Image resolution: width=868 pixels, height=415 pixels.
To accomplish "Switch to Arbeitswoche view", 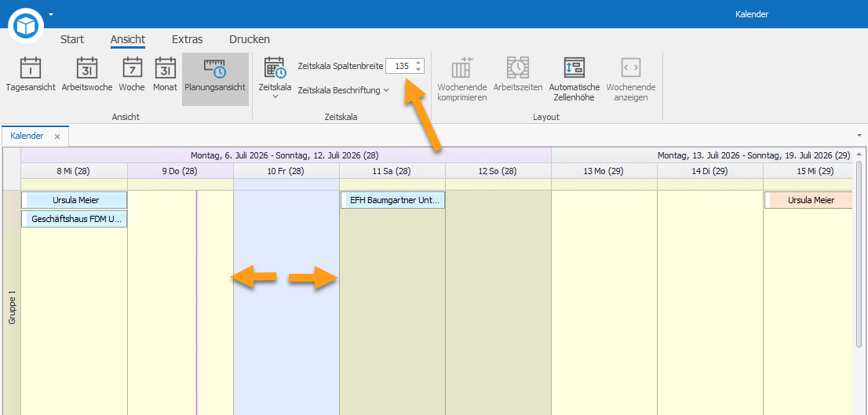I will pyautogui.click(x=87, y=75).
